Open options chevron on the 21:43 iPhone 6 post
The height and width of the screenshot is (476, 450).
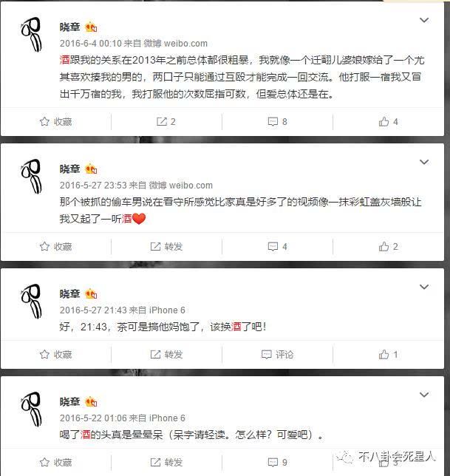(424, 287)
